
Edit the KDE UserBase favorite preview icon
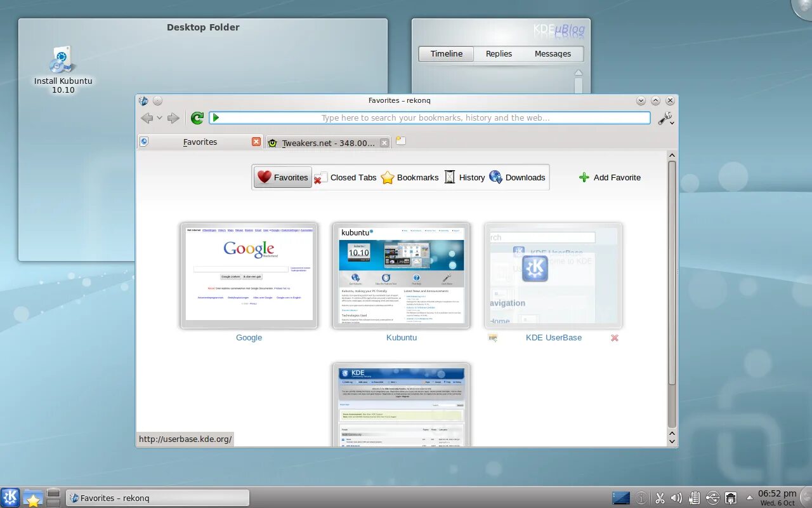[493, 338]
